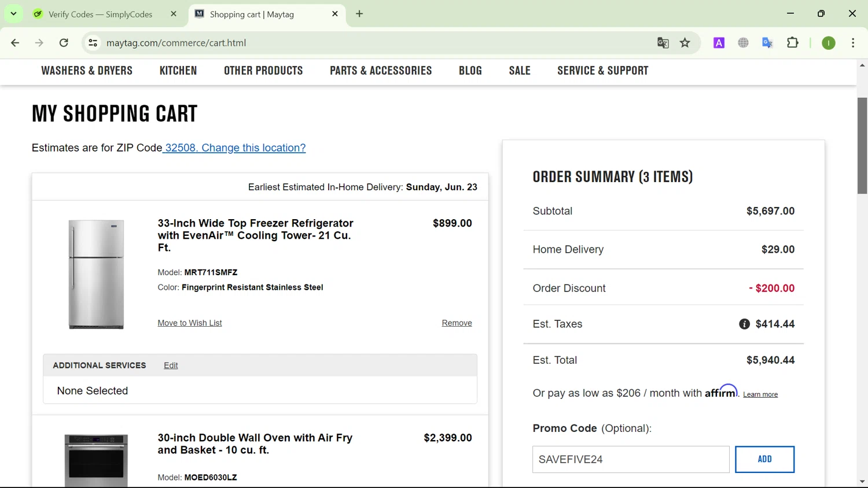The width and height of the screenshot is (868, 488).
Task: Click the Est. Taxes info icon
Action: point(744,324)
